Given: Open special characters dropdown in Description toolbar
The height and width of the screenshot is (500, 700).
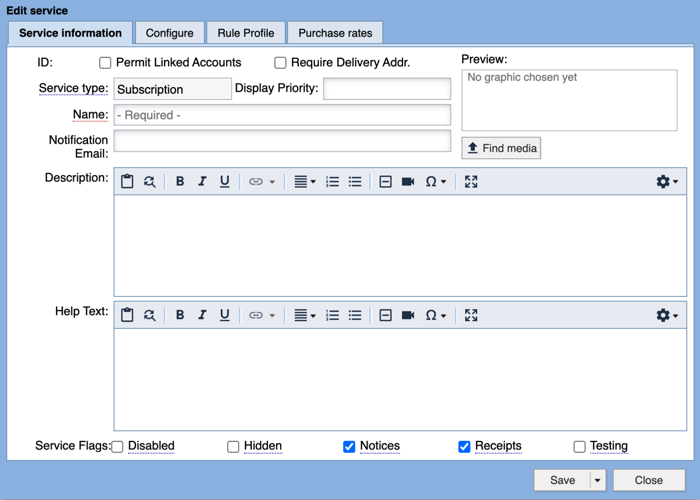Looking at the screenshot, I should point(436,181).
